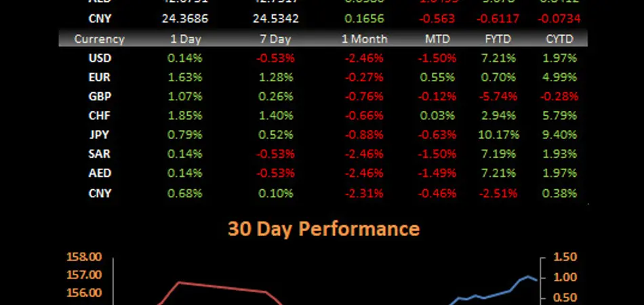Click the 158.00 left axis label
This screenshot has width=644, height=305.
(85, 257)
